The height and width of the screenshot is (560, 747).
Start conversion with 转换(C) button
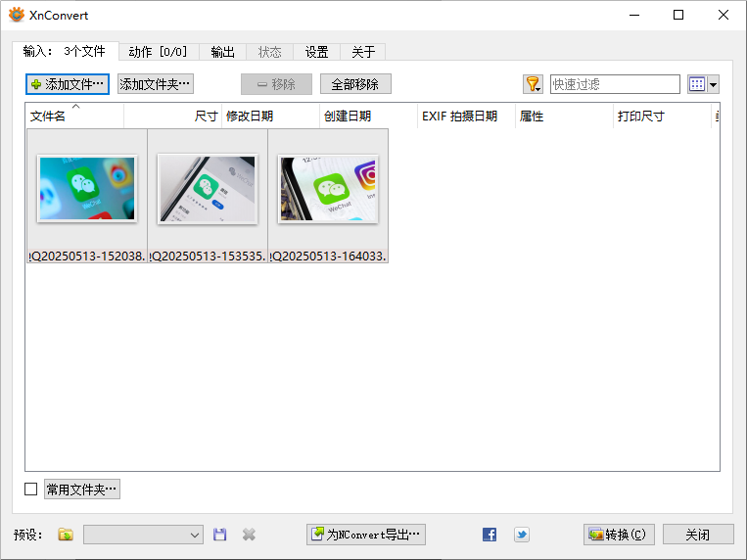pos(619,535)
